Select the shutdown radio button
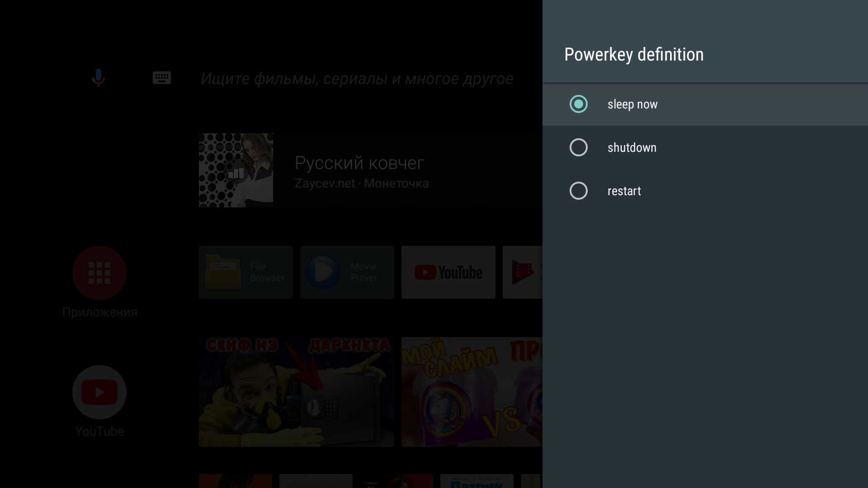 point(578,147)
